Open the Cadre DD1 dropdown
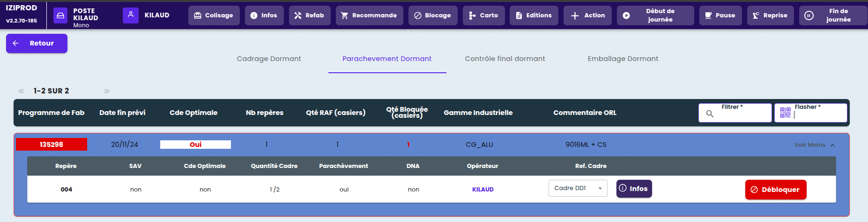Screen dimensions: 868x222 pyautogui.click(x=578, y=188)
